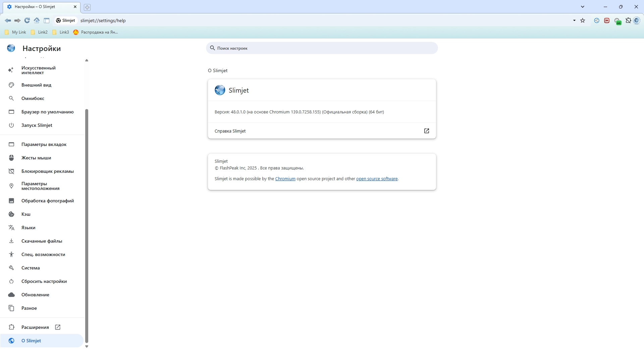Click the Slimjet site info chip
Viewport: 644px width, 349px height.
(66, 20)
